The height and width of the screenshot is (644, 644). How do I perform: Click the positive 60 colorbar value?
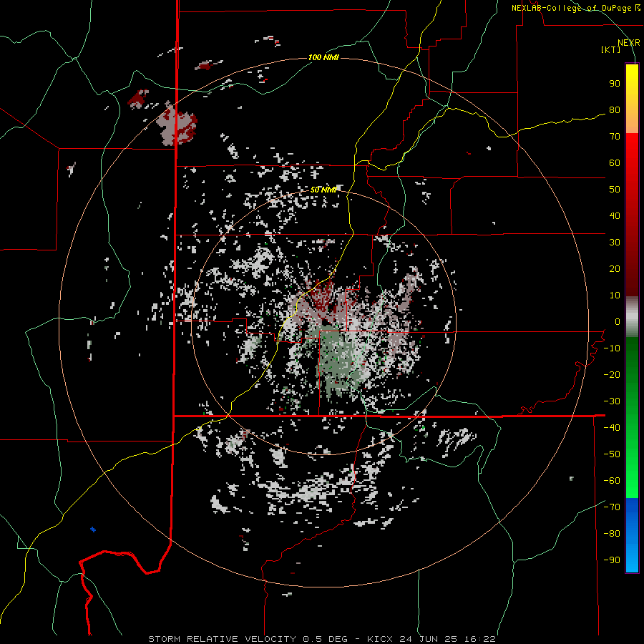615,162
